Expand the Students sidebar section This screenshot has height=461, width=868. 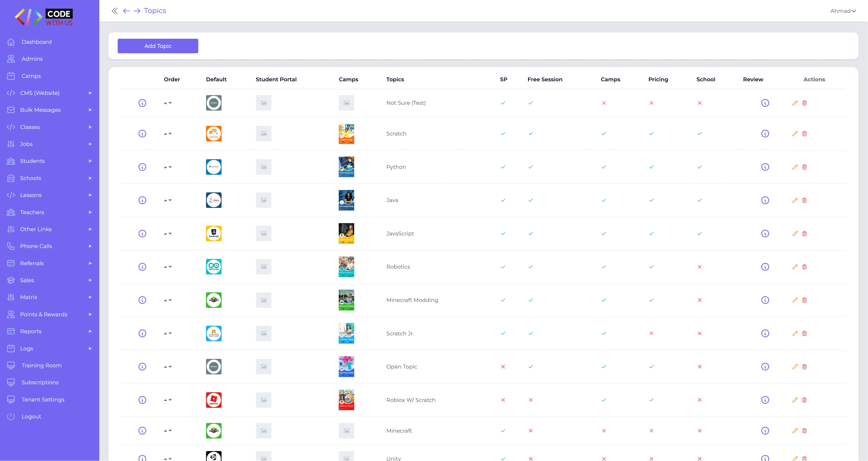point(50,161)
